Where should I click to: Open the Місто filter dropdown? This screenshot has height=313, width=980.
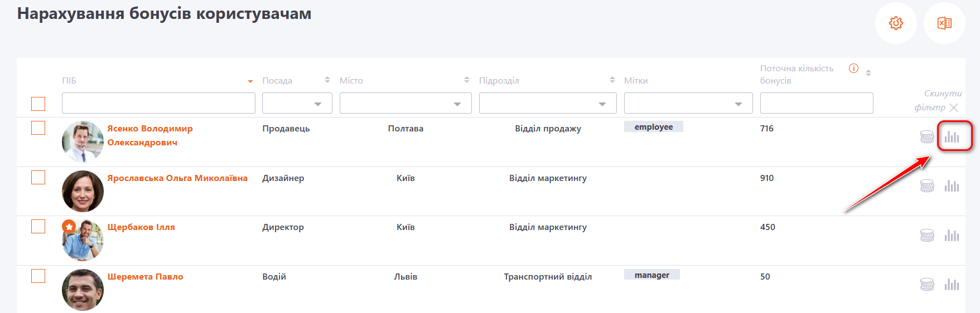point(405,104)
